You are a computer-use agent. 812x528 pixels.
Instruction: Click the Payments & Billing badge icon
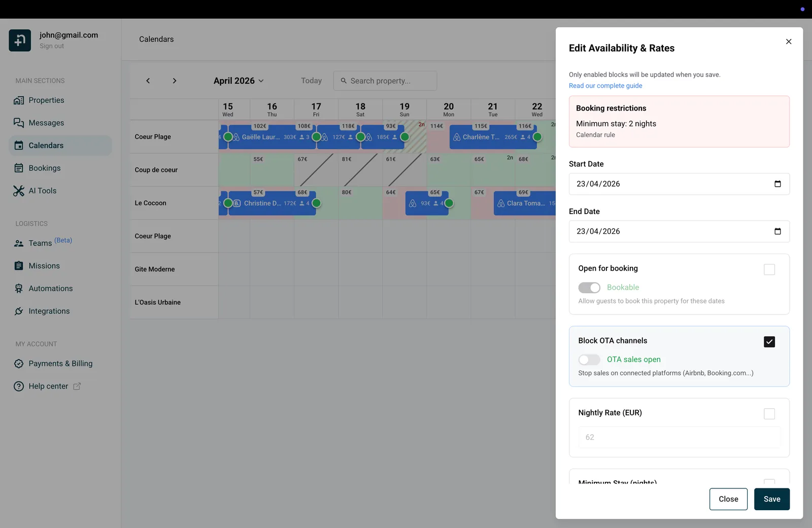click(19, 364)
